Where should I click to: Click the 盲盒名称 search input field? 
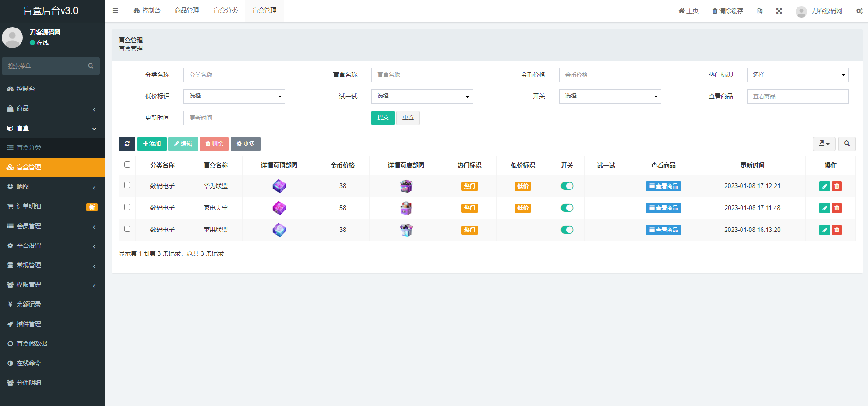422,75
